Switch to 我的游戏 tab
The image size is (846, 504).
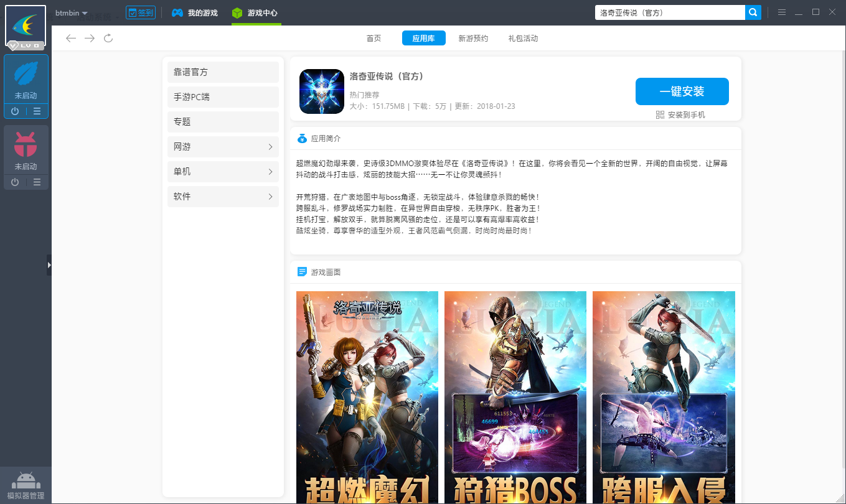tap(195, 12)
